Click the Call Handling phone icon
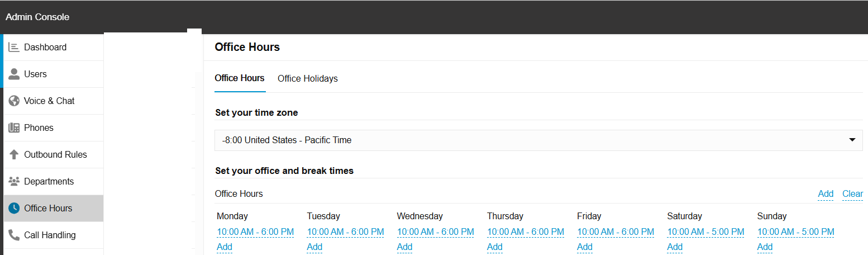Viewport: 868px width, 255px height. point(14,235)
